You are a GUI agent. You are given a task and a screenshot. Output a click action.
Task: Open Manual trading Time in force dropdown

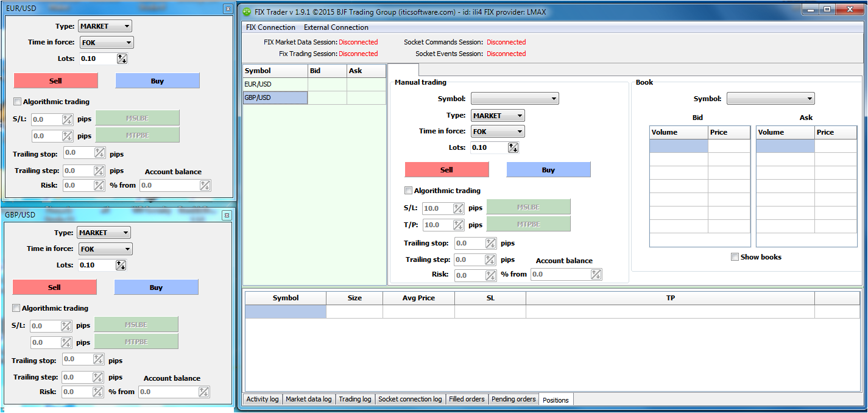[498, 132]
